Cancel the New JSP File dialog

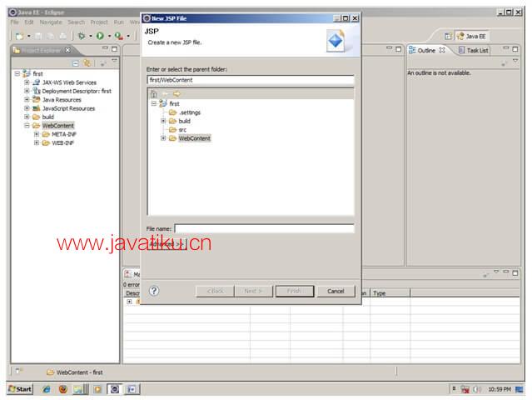tap(336, 292)
